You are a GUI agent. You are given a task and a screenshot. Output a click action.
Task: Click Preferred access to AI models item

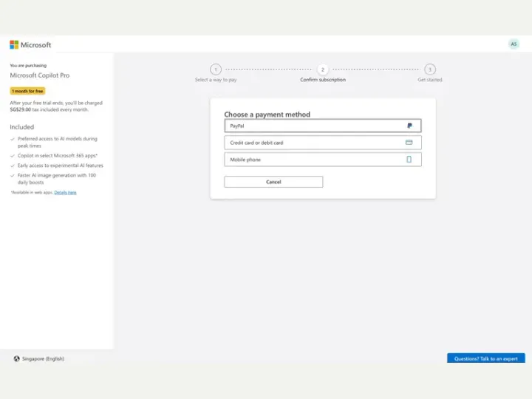(x=58, y=142)
